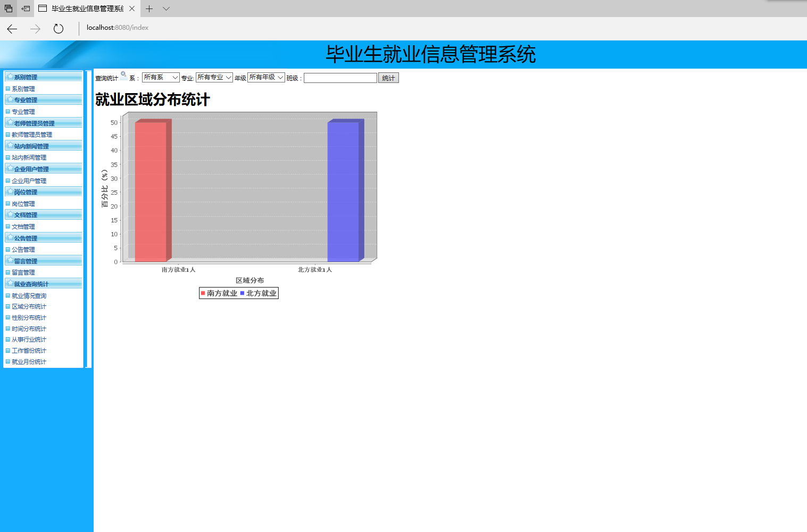Open the 就业情况查询 link
The image size is (807, 532).
click(29, 296)
